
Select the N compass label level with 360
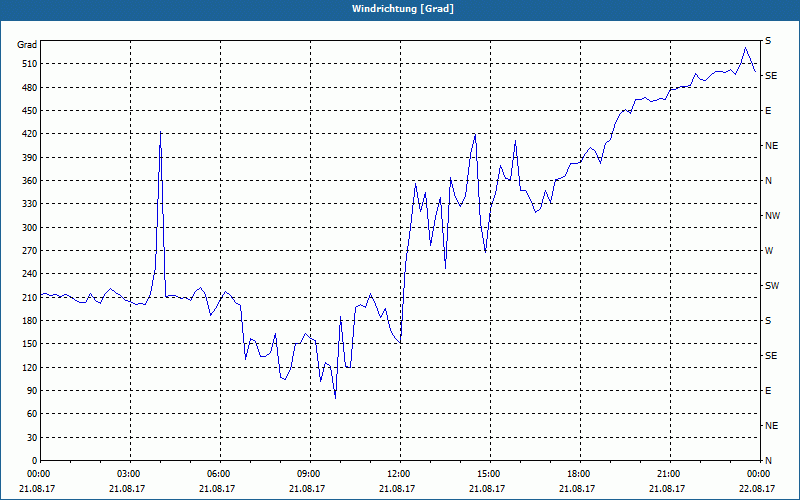click(768, 181)
